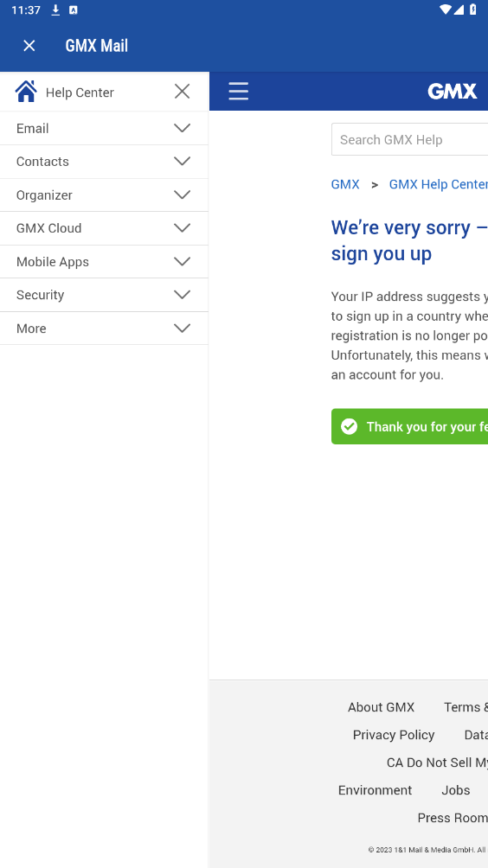Expand the Security section chevron

pyautogui.click(x=182, y=295)
